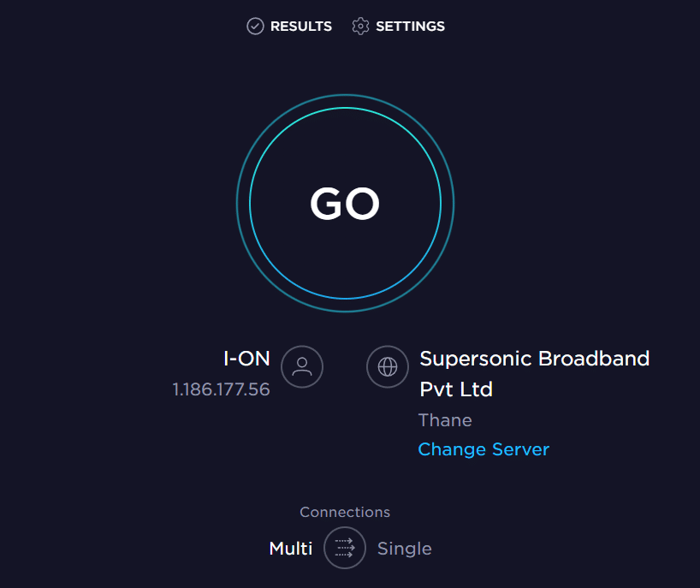Click the IP address 1.186.177.56
The image size is (700, 588).
click(x=221, y=389)
